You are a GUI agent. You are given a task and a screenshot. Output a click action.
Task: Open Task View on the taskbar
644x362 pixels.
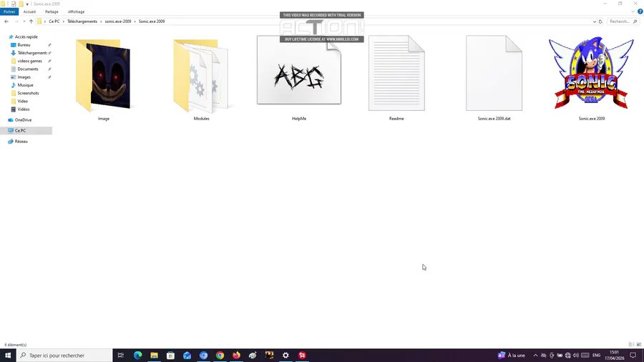click(x=121, y=356)
